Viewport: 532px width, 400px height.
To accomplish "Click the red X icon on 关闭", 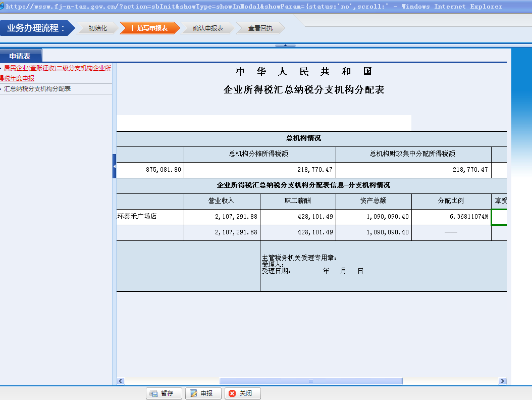I will click(232, 393).
